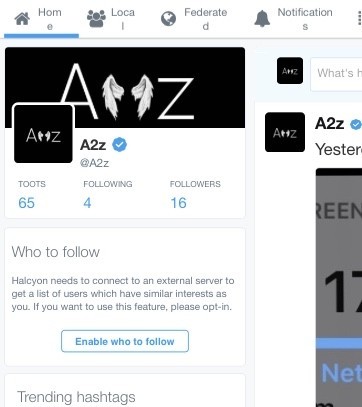Click the A2z author name in the timeline post

click(329, 124)
